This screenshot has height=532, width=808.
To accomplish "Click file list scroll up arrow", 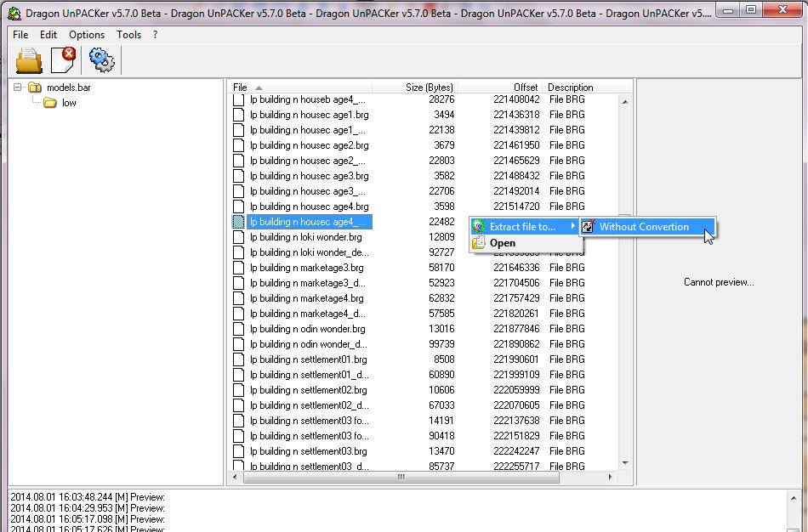I will (624, 102).
